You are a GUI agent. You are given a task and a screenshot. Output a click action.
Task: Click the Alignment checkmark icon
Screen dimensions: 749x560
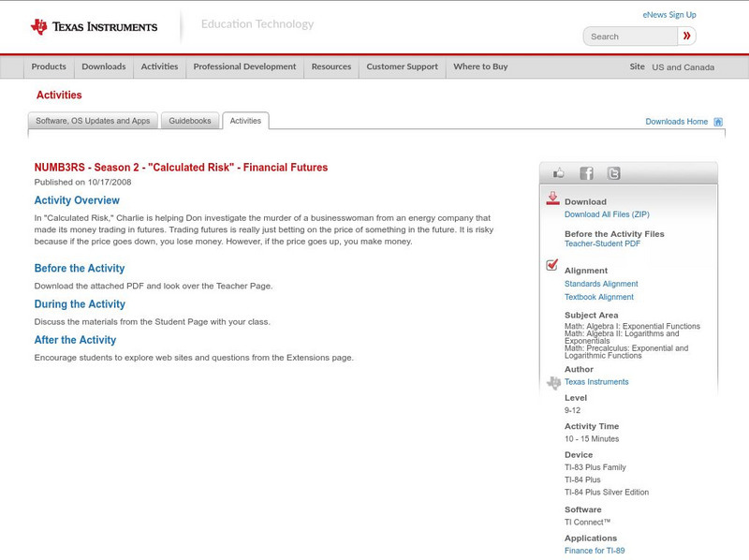coord(551,264)
